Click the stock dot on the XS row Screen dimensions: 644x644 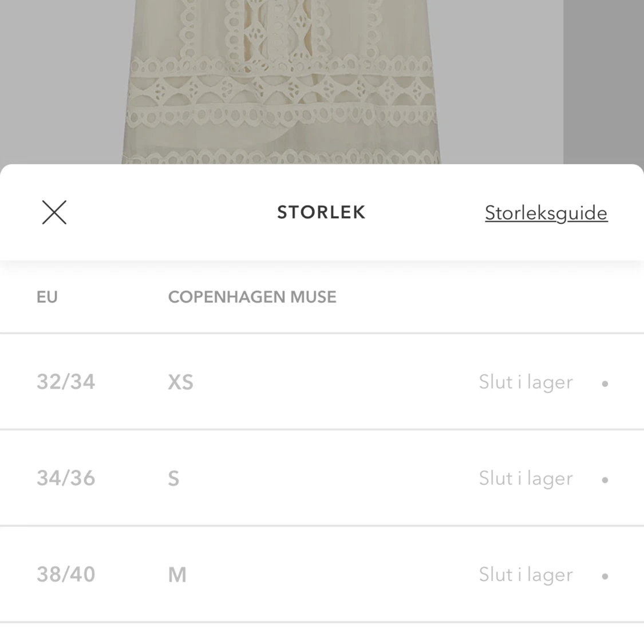point(605,384)
